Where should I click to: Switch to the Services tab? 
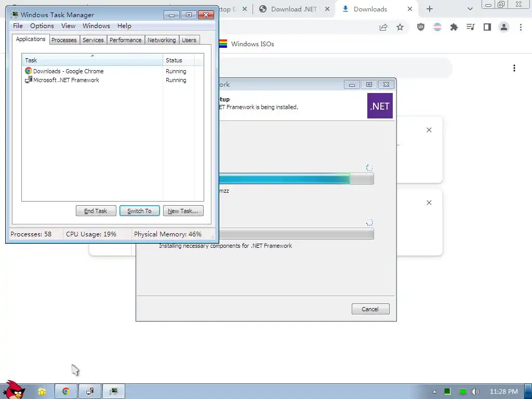pos(93,40)
